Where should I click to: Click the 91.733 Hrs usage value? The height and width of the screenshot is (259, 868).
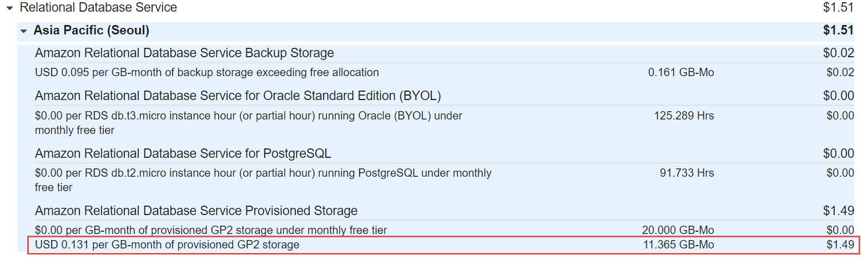coord(687,173)
